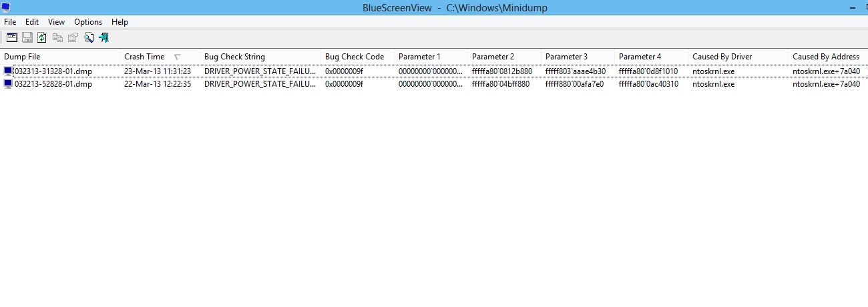Image resolution: width=868 pixels, height=307 pixels.
Task: Click parameter value fffffa80`0d8f1010
Action: click(648, 71)
